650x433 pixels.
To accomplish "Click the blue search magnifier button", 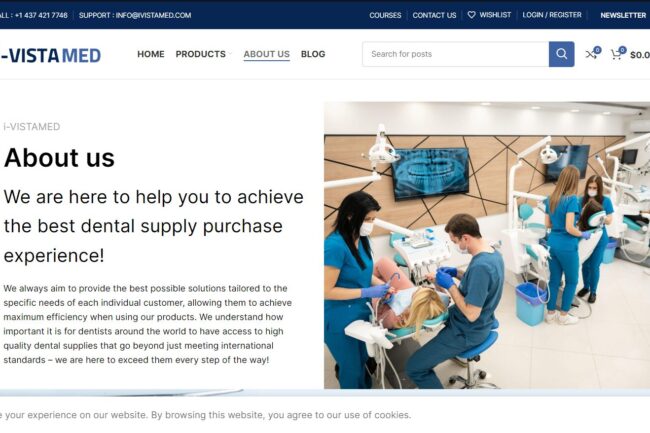I will click(x=561, y=54).
